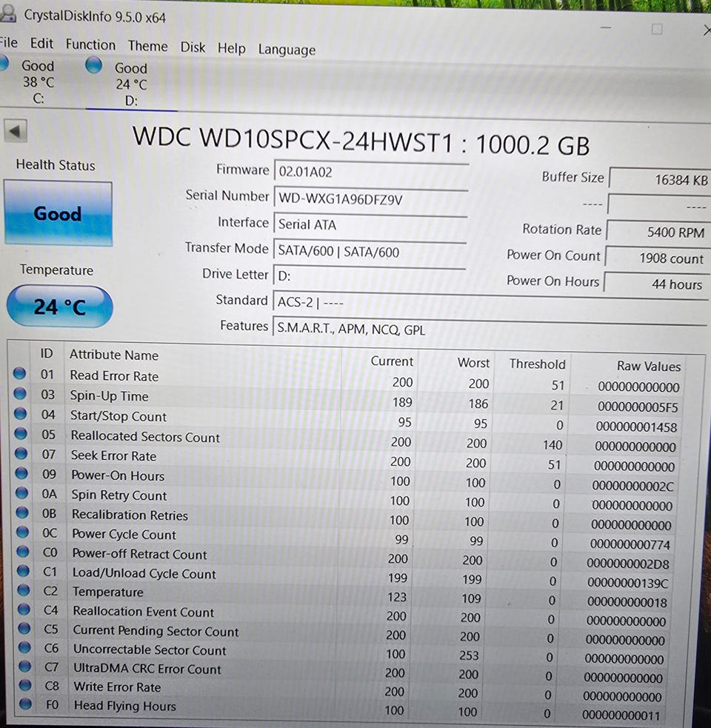
Task: Go to previous disk with left arrow
Action: tap(15, 131)
